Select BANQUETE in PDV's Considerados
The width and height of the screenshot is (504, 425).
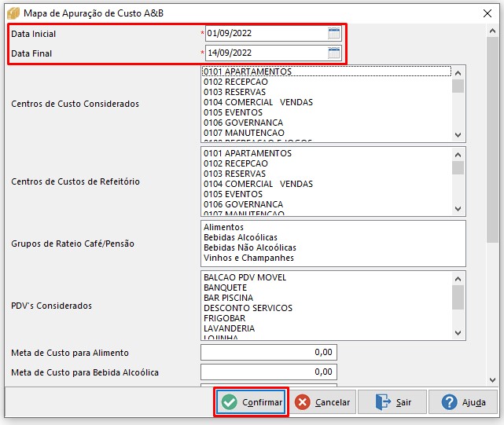tap(327, 288)
